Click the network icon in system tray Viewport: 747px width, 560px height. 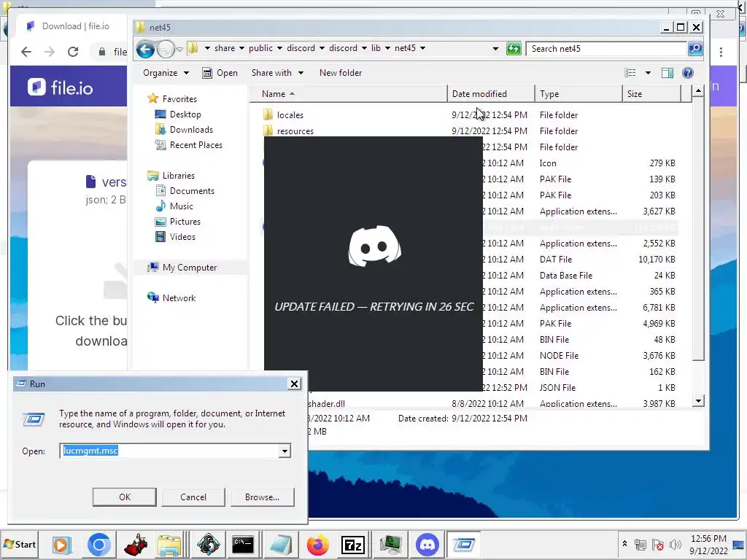tap(640, 544)
